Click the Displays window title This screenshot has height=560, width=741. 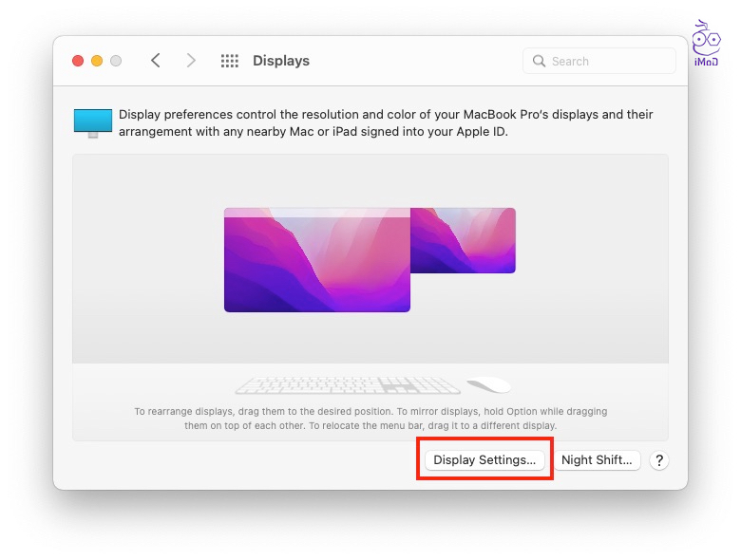click(281, 61)
